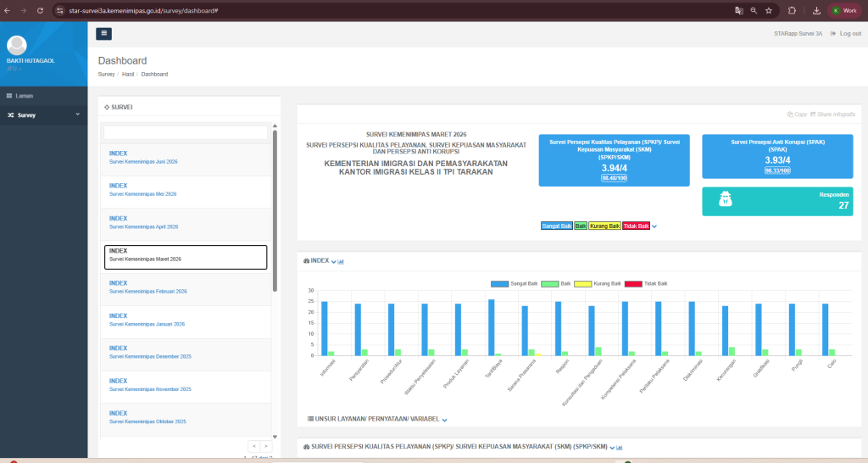
Task: Click the chart icon next to INDEX heading
Action: coord(341,261)
